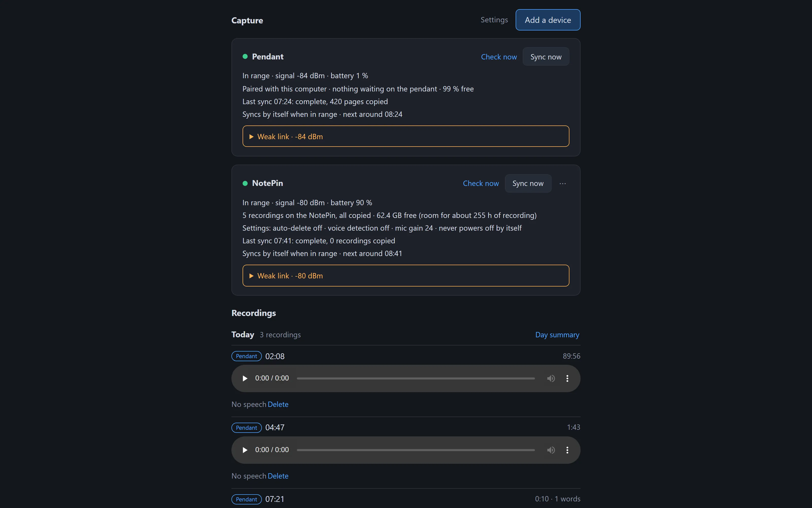812x508 pixels.
Task: Click the Capture heading
Action: tap(247, 21)
